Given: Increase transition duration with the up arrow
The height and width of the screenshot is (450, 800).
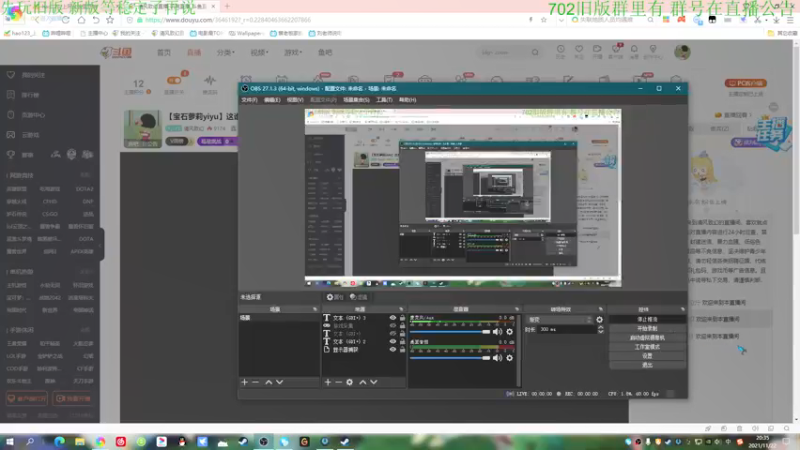Looking at the screenshot, I should coord(601,328).
